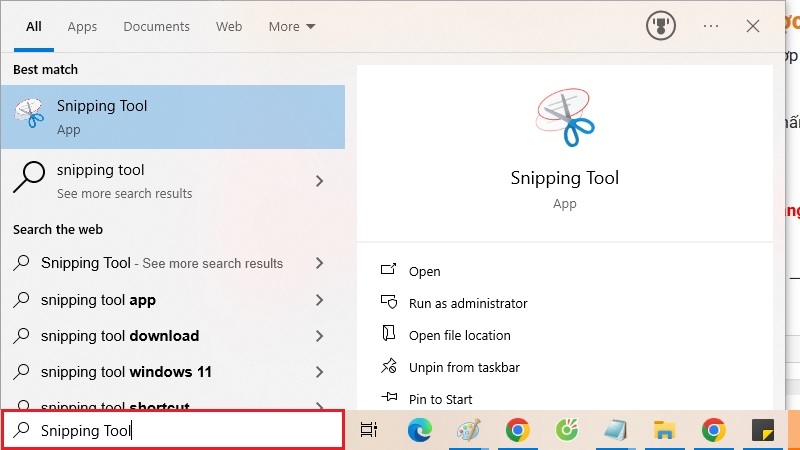Choose Pin to Start
The width and height of the screenshot is (800, 450).
(440, 399)
